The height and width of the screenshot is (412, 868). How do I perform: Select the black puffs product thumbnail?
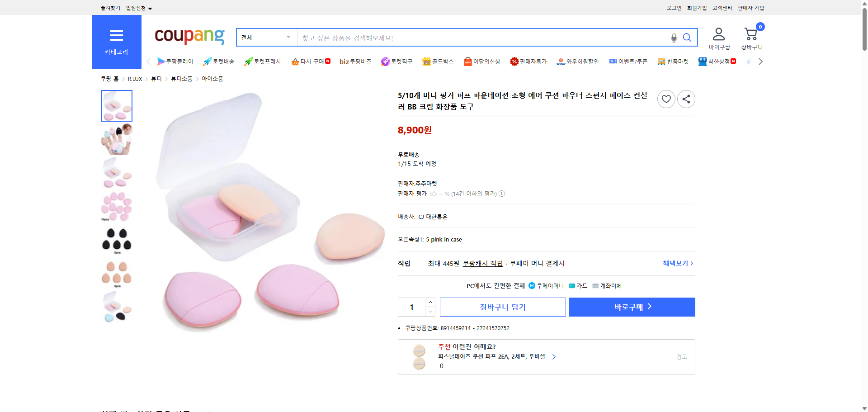[116, 240]
